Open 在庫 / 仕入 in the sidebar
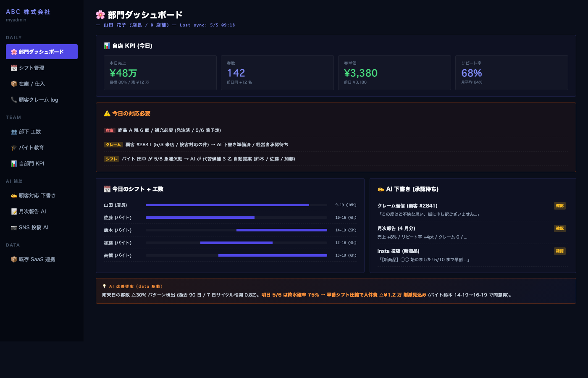 42,84
